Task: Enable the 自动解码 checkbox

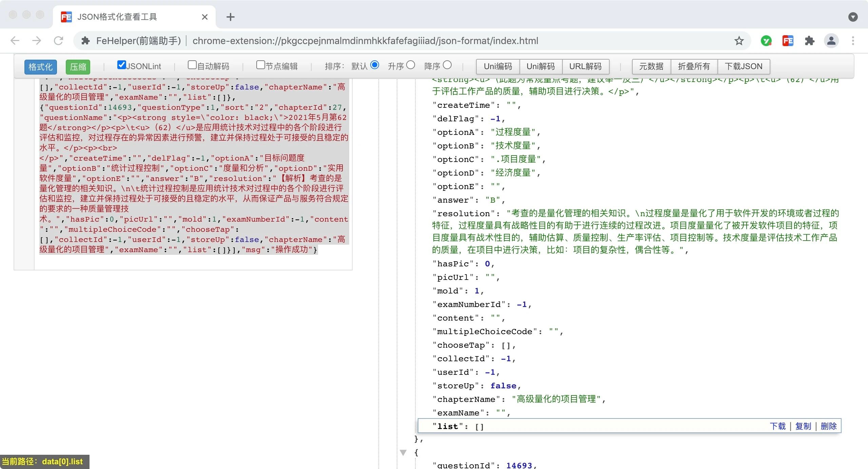Action: coord(192,65)
